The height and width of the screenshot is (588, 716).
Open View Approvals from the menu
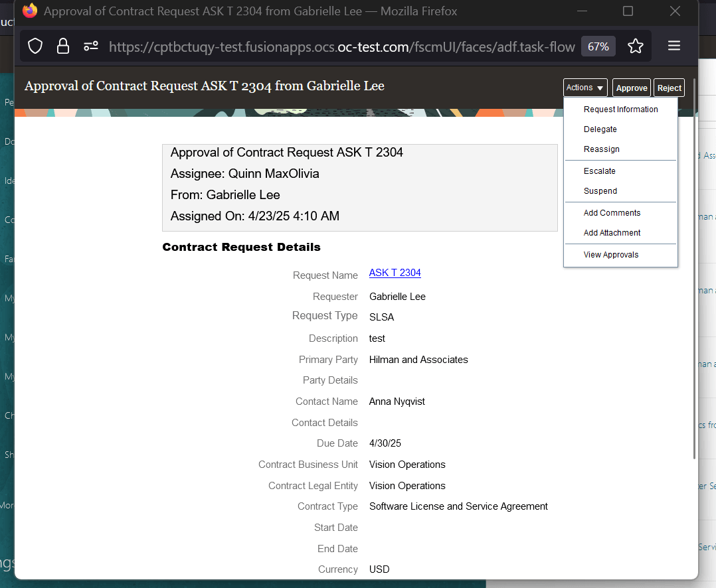coord(611,254)
